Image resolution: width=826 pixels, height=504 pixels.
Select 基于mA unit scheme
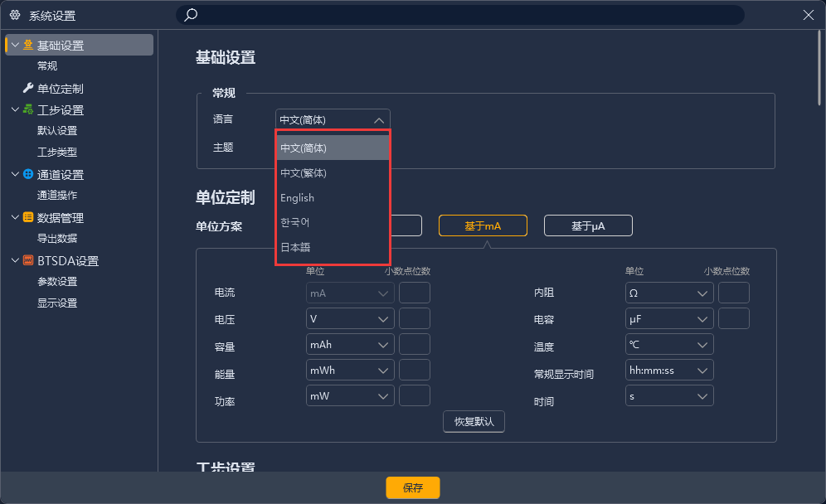pyautogui.click(x=483, y=225)
